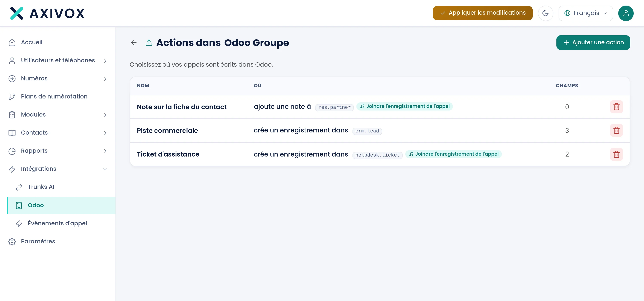Click the Rapports pie chart icon

click(x=12, y=151)
